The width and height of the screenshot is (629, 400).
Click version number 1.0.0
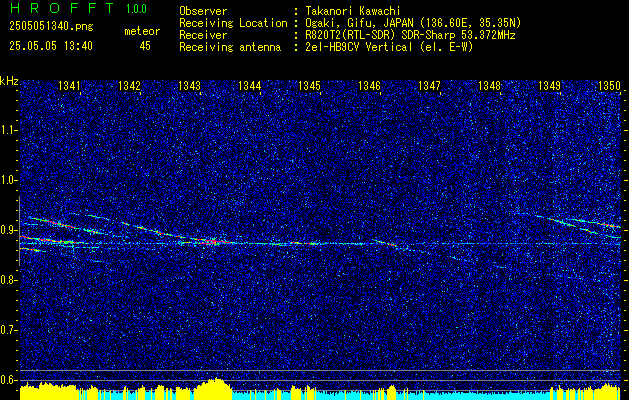pos(136,8)
